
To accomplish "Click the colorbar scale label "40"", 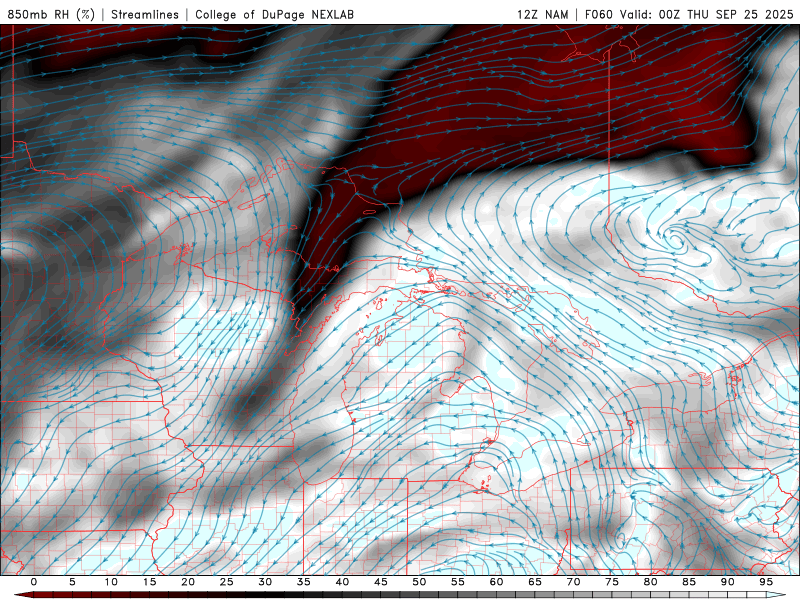I will click(x=342, y=582).
